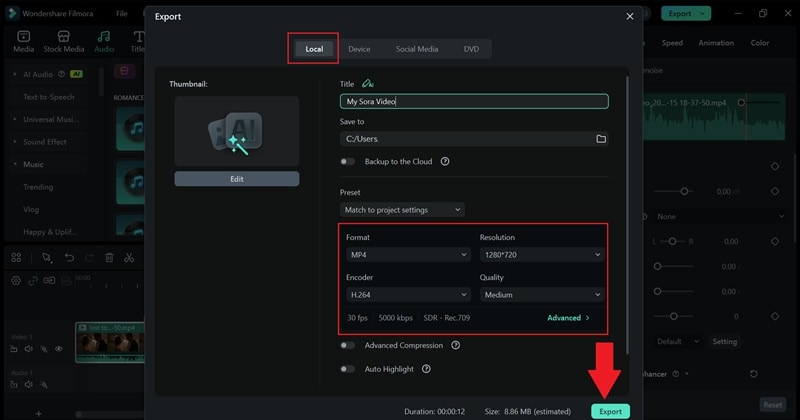800x420 pixels.
Task: Click the Reset button in properties panel
Action: 772,405
